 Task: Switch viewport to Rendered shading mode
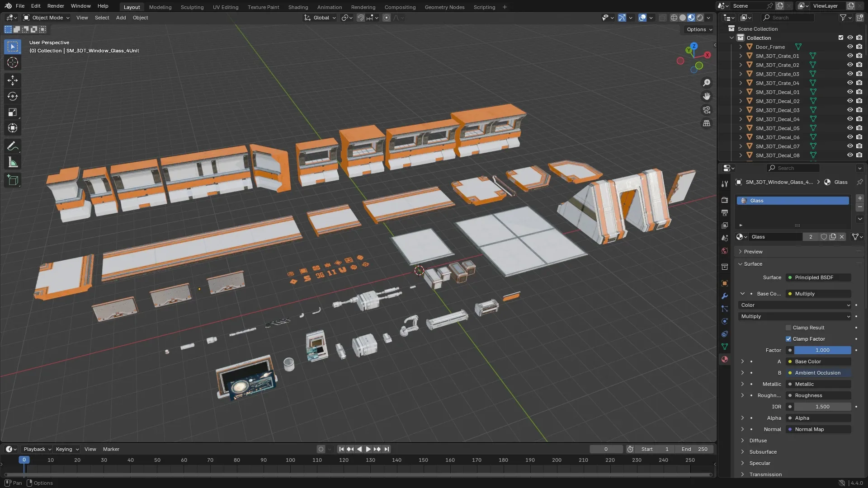click(700, 18)
